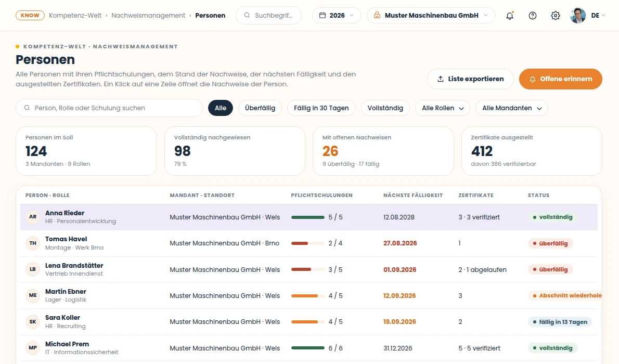The width and height of the screenshot is (619, 364).
Task: Click the MP avatar of Michael Prem
Action: [33, 348]
